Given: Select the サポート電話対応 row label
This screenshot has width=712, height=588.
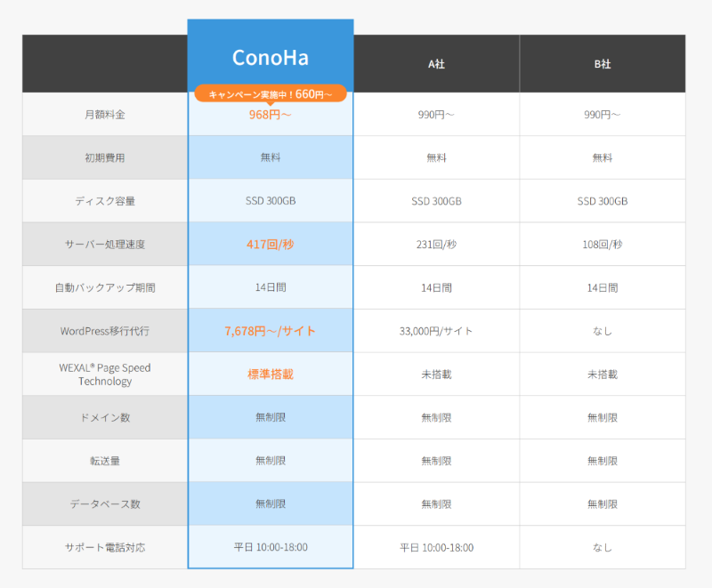Looking at the screenshot, I should click(105, 547).
